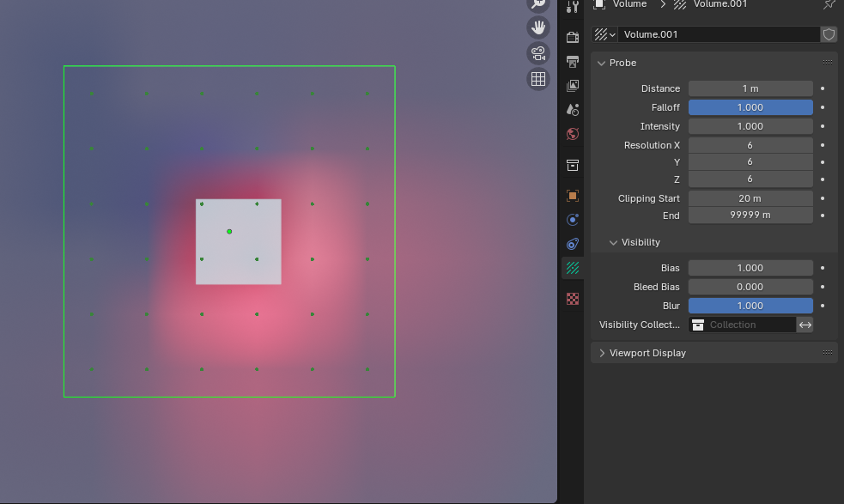
Task: Select the probe origin dot in viewport
Action: tap(229, 232)
